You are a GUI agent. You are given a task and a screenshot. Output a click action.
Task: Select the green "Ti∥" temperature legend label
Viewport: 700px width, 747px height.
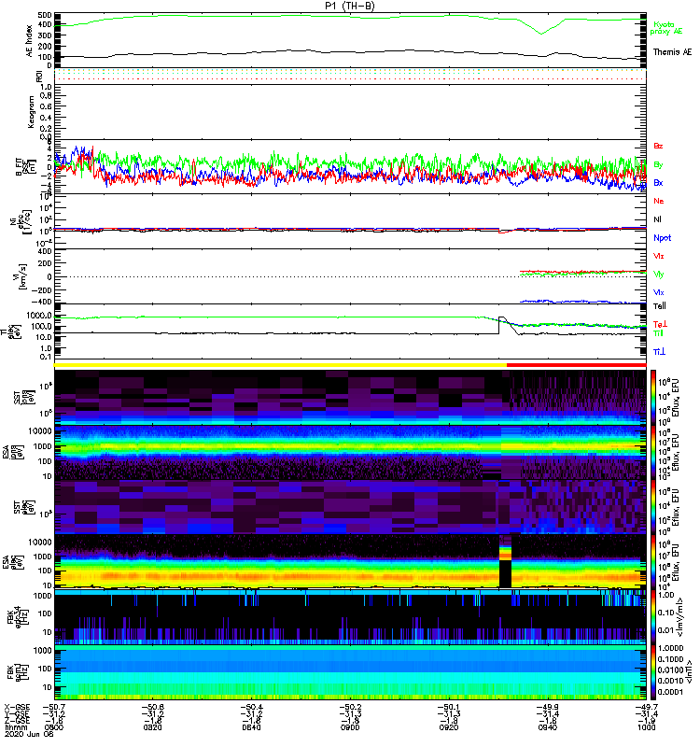pyautogui.click(x=658, y=333)
